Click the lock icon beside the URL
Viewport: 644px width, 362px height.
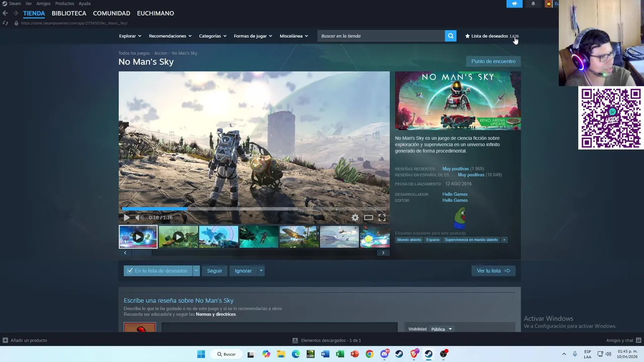16,23
